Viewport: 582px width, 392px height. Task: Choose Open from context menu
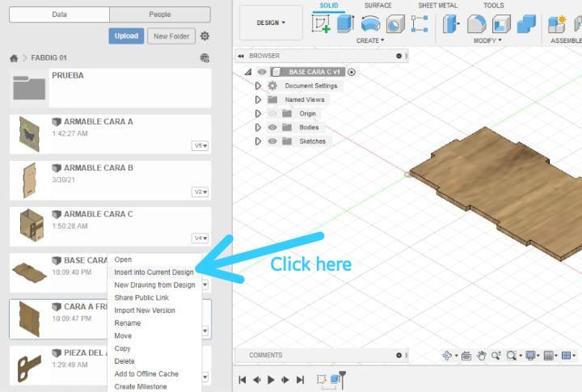click(154, 259)
